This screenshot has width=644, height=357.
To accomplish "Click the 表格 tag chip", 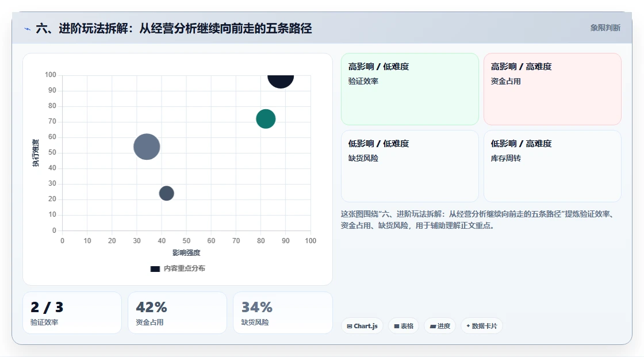I will click(x=404, y=326).
